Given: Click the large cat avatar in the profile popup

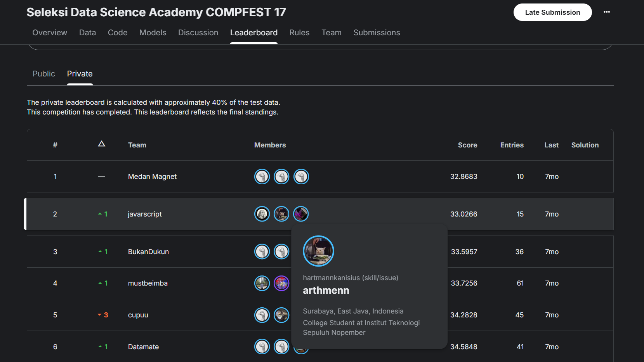Looking at the screenshot, I should (x=318, y=251).
